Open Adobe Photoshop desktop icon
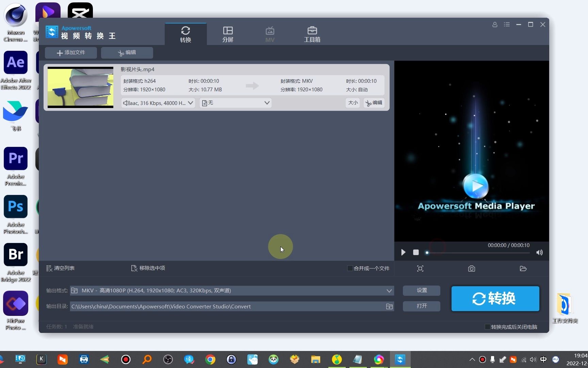Image resolution: width=588 pixels, height=368 pixels. click(16, 214)
